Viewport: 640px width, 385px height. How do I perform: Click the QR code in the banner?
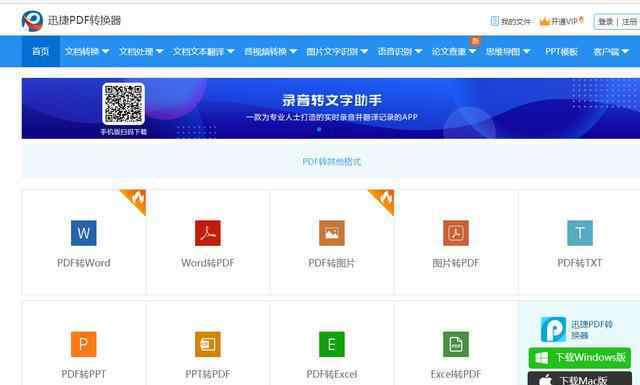point(123,104)
